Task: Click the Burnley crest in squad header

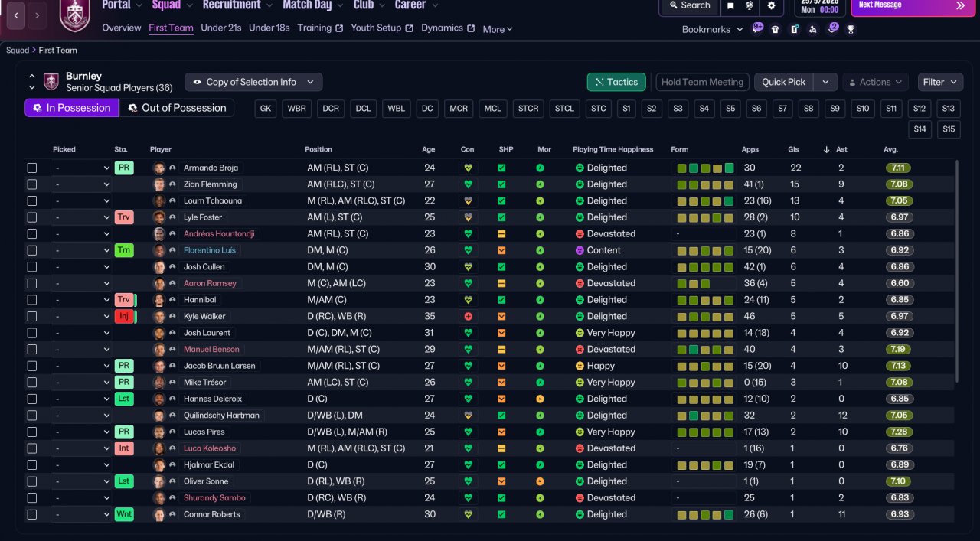Action: [51, 82]
